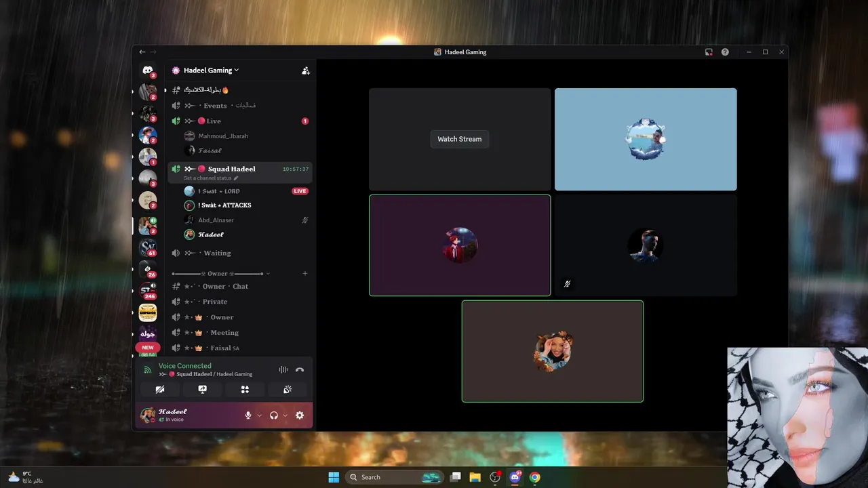
Task: Join the Faisal SA voice channel
Action: 241,348
